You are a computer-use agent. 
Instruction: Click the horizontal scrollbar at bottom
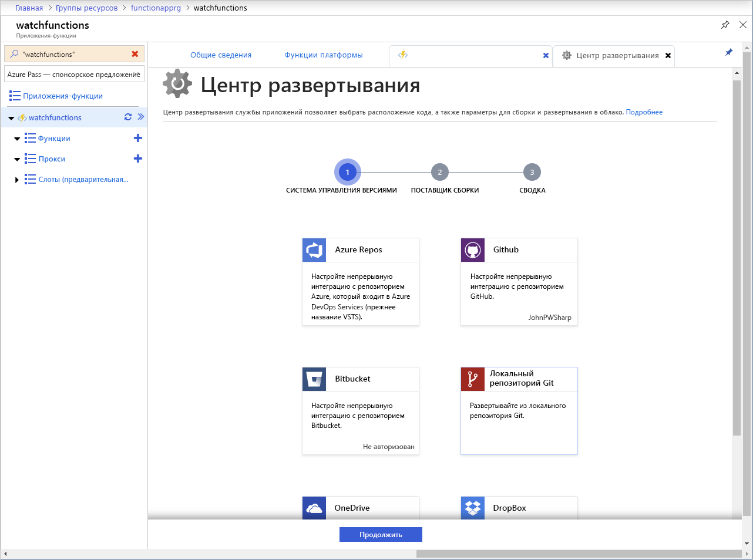click(x=579, y=554)
